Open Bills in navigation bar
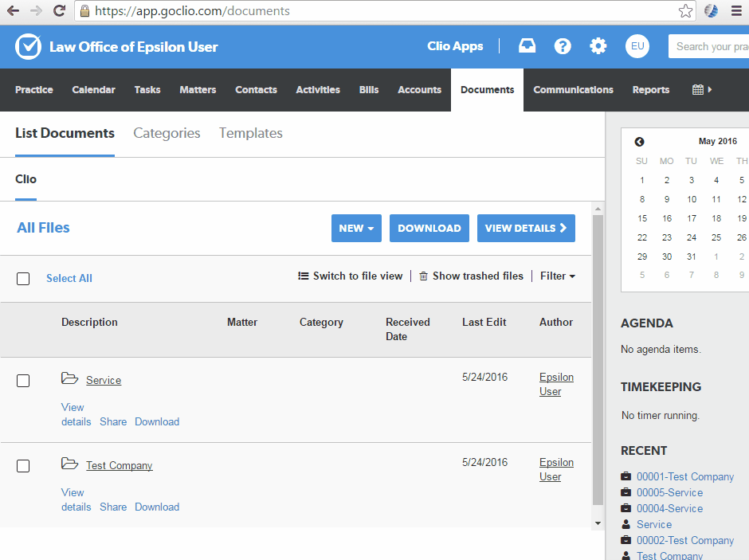The image size is (749, 560). (369, 90)
